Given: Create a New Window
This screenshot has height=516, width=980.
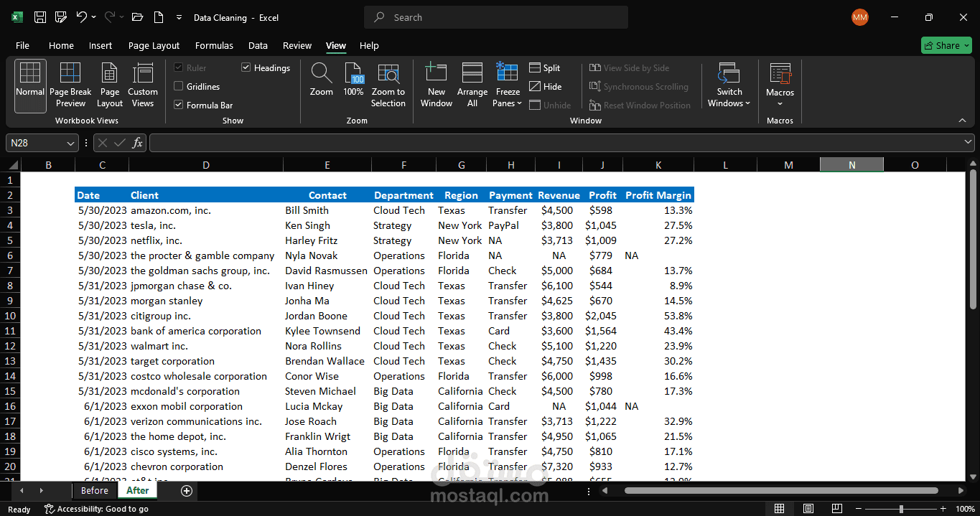Looking at the screenshot, I should click(x=436, y=85).
